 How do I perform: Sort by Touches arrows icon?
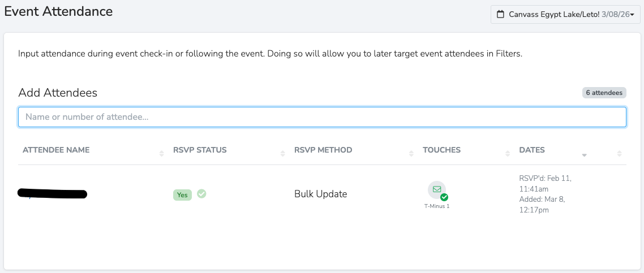coord(508,154)
